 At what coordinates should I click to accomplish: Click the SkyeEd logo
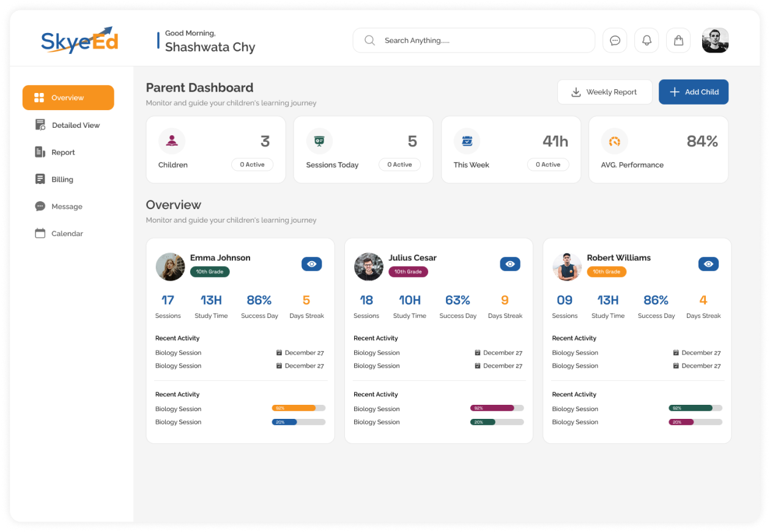80,40
